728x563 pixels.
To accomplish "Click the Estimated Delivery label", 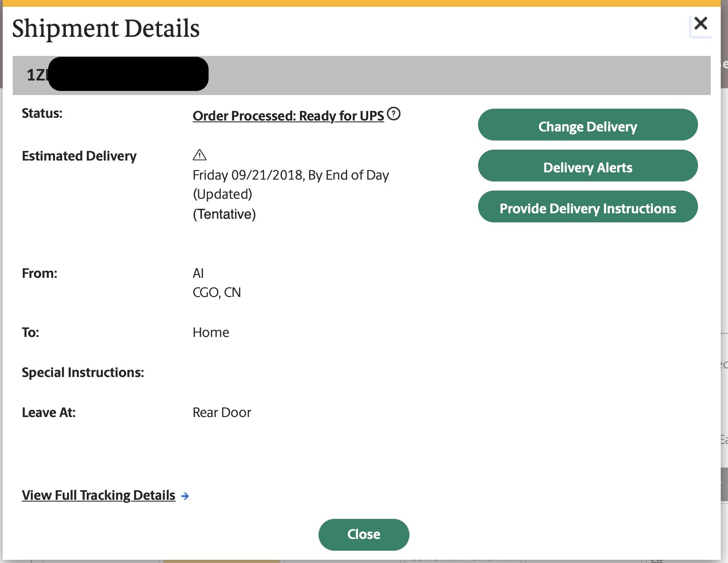I will point(79,156).
